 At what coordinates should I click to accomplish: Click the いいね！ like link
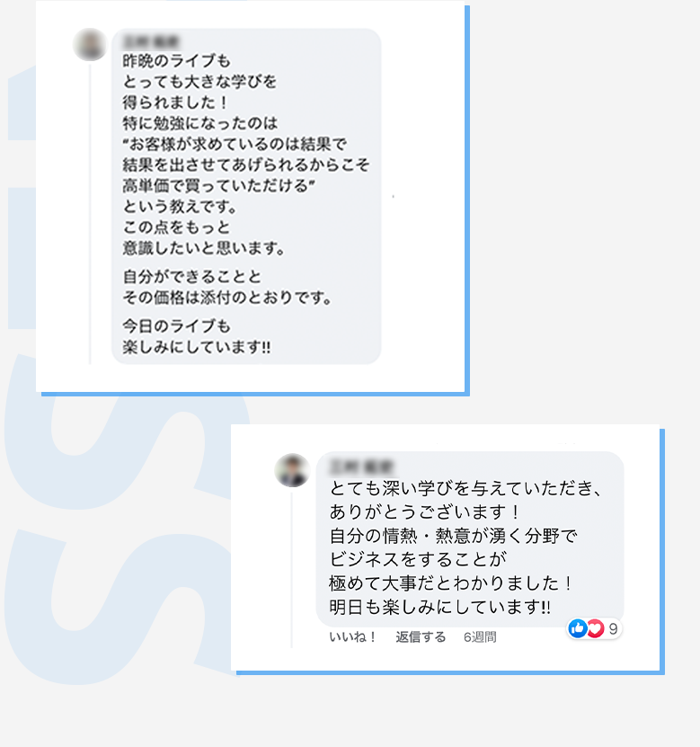coord(353,637)
